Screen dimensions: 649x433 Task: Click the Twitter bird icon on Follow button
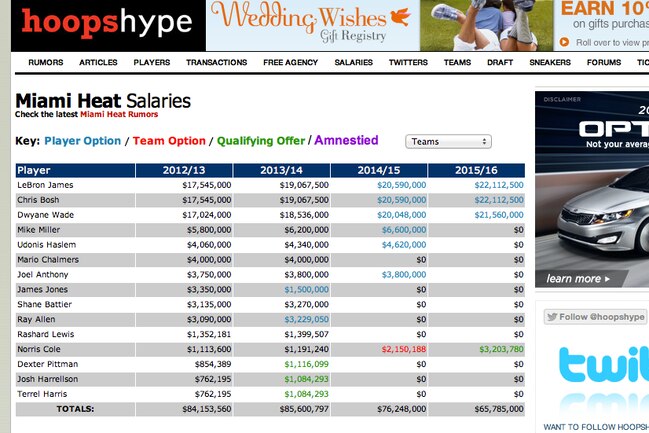pyautogui.click(x=552, y=317)
